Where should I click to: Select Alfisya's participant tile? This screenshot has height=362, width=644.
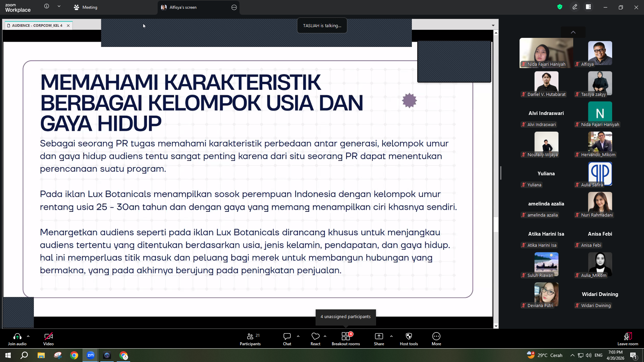tap(600, 53)
